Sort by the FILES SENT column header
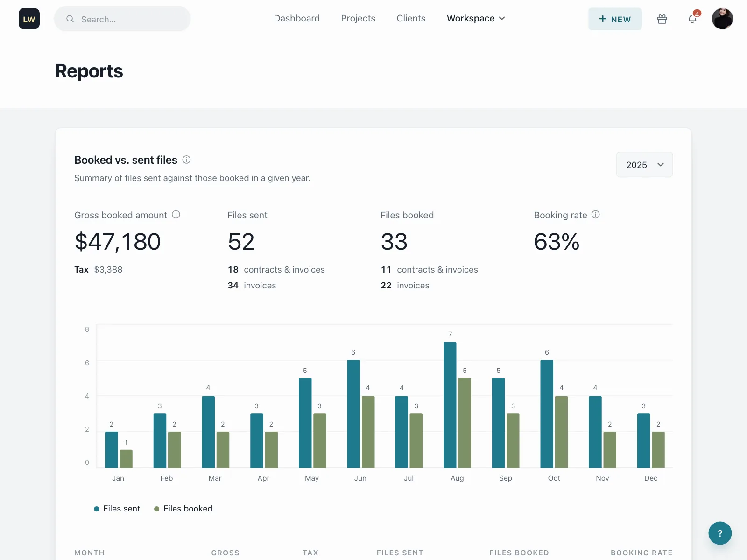The height and width of the screenshot is (560, 747). 400,553
